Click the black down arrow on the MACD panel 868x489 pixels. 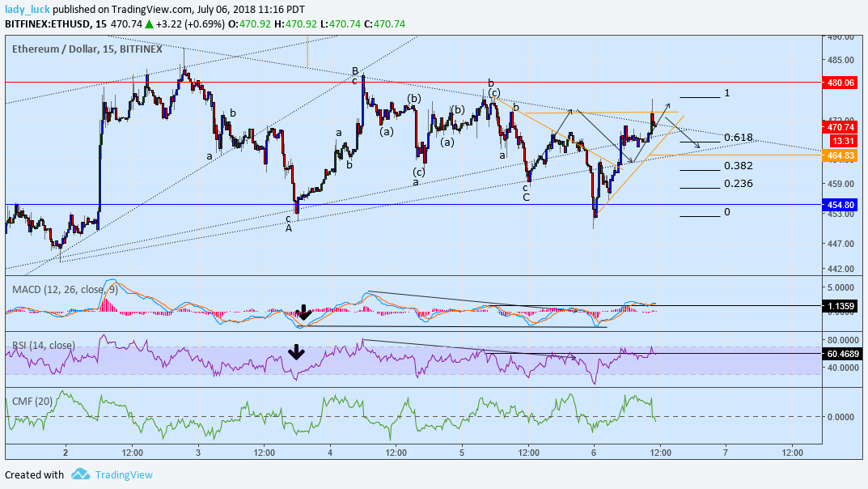click(x=303, y=313)
